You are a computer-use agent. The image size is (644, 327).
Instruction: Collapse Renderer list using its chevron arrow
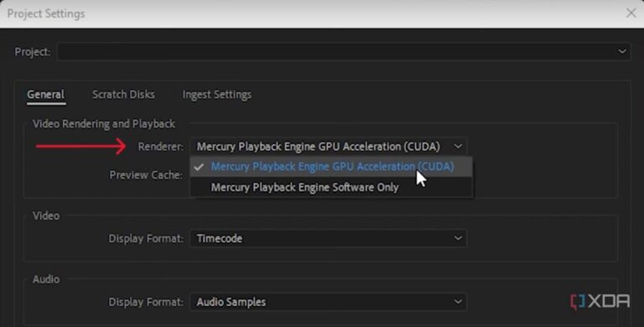coord(458,146)
